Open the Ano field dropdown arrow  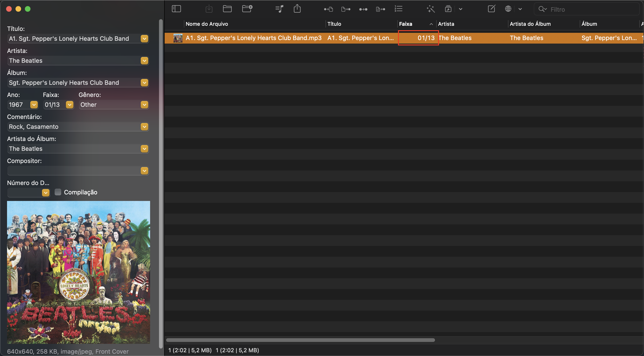(34, 105)
